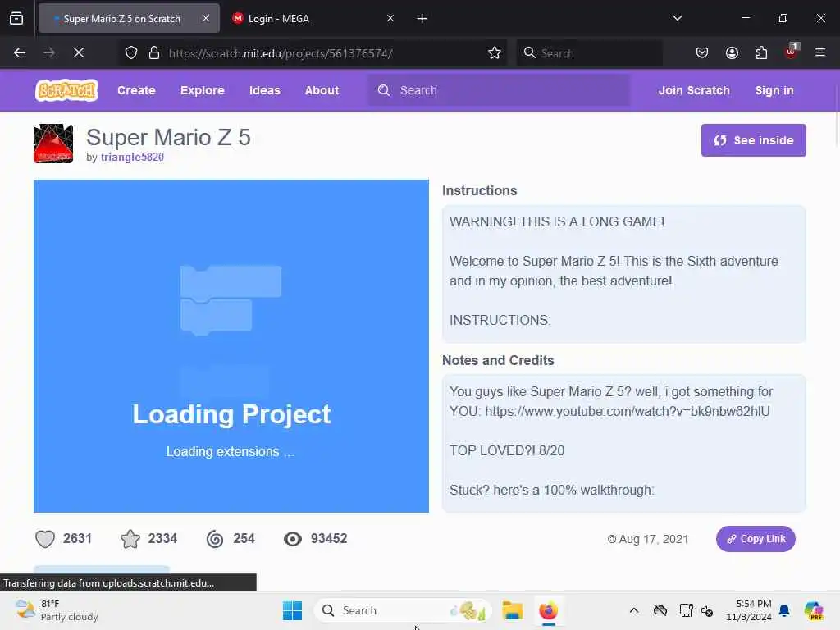The height and width of the screenshot is (630, 840).
Task: Open the YouTube link in Notes and Credits
Action: pyautogui.click(x=628, y=412)
